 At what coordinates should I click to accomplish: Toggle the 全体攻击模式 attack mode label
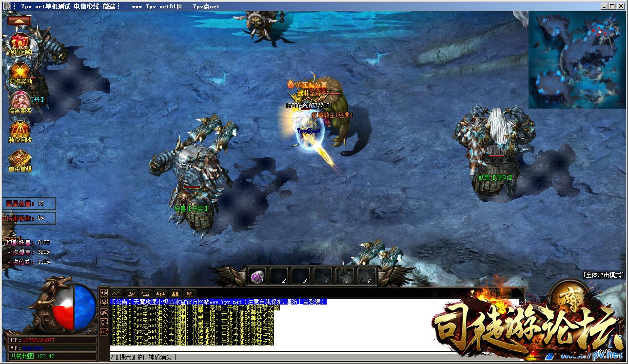[x=604, y=275]
